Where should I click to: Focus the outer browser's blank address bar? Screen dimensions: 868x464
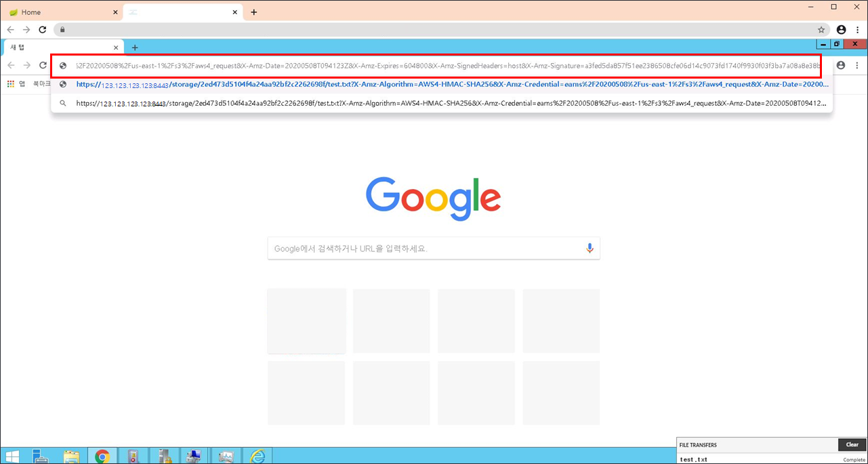[440, 30]
